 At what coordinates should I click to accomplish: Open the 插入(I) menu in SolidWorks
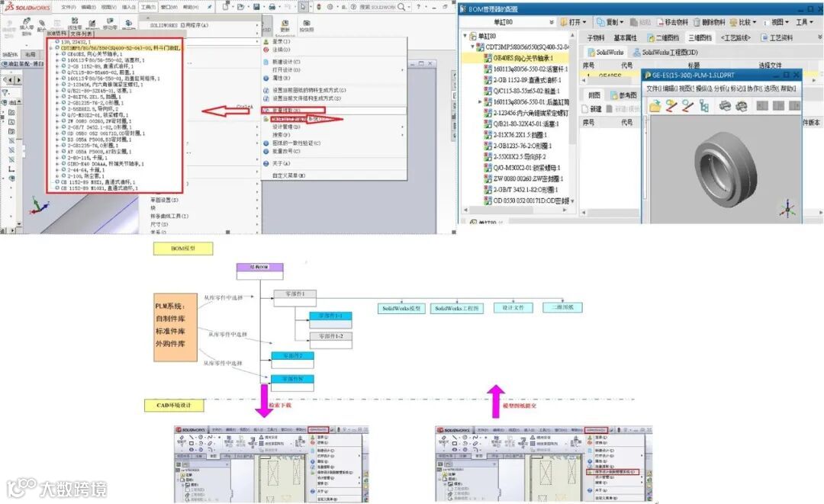[129, 8]
